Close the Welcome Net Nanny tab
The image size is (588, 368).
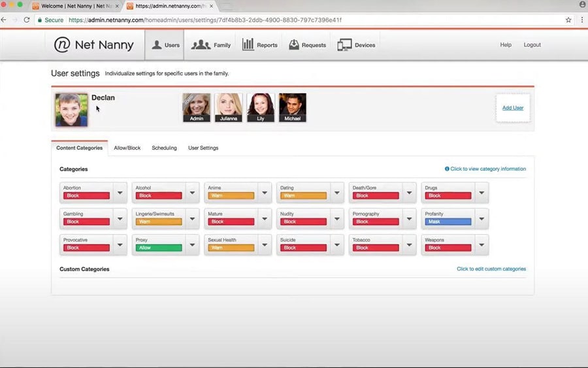(117, 6)
